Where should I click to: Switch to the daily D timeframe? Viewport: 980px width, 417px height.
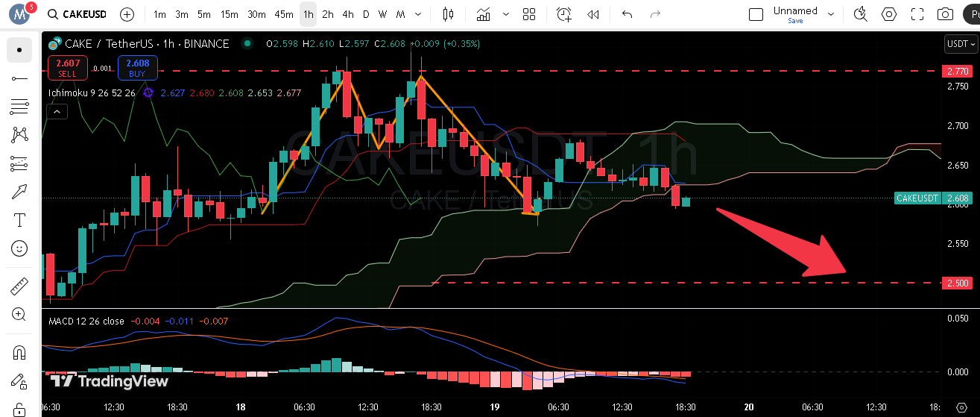[x=366, y=14]
